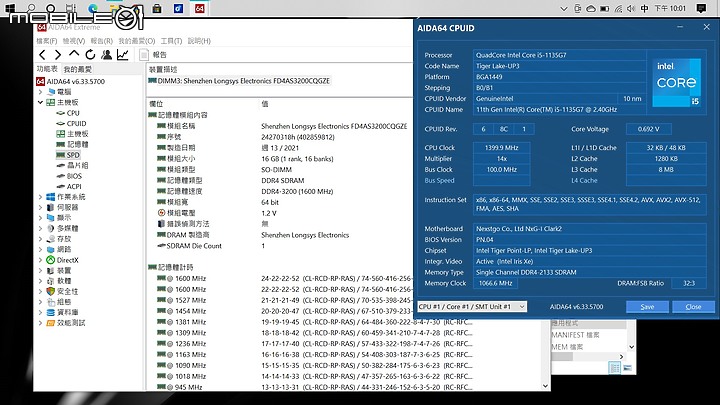Image resolution: width=720 pixels, height=405 pixels.
Task: Click the up-level arrow in the AIDA64 toolbar
Action: tap(74, 54)
